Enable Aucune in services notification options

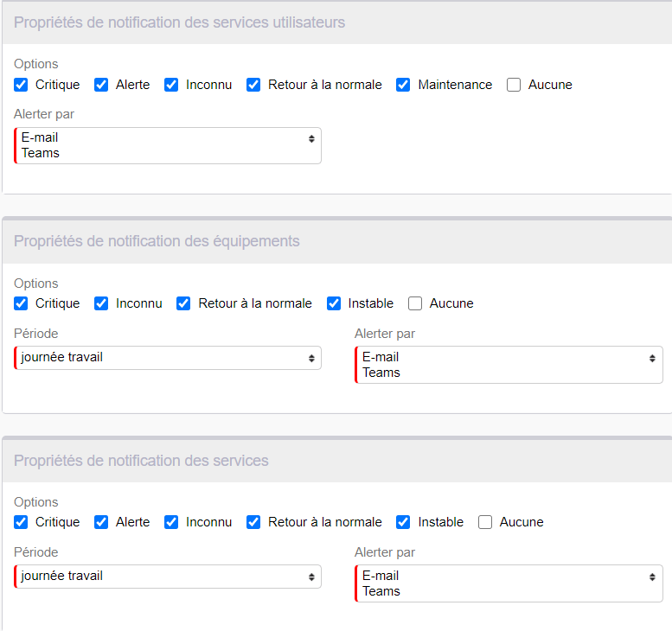click(x=485, y=522)
